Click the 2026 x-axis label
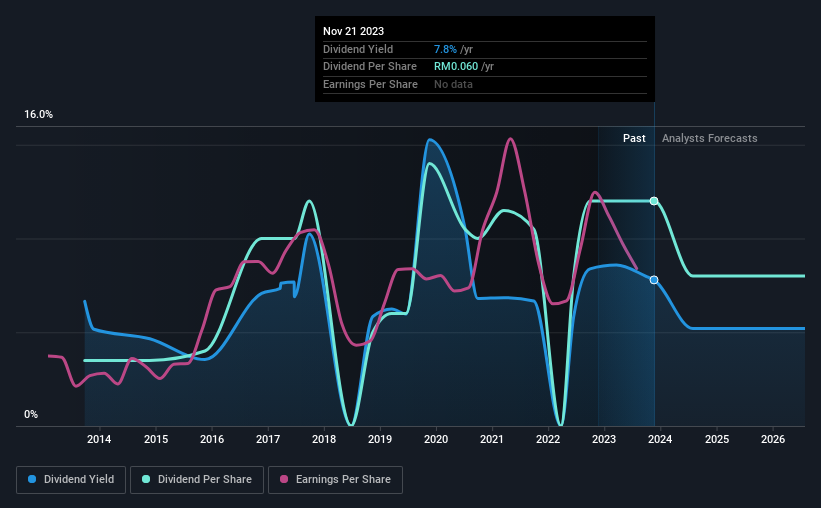The image size is (821, 508). [x=773, y=439]
